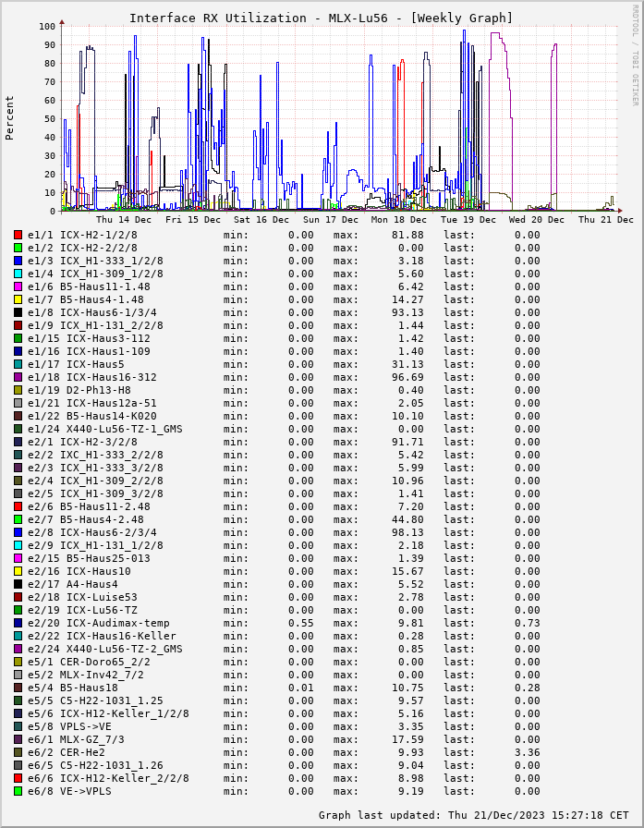Click the red swatch for e1/1 ICX-H2-1/2/8
The height and width of the screenshot is (828, 644).
pyautogui.click(x=18, y=235)
